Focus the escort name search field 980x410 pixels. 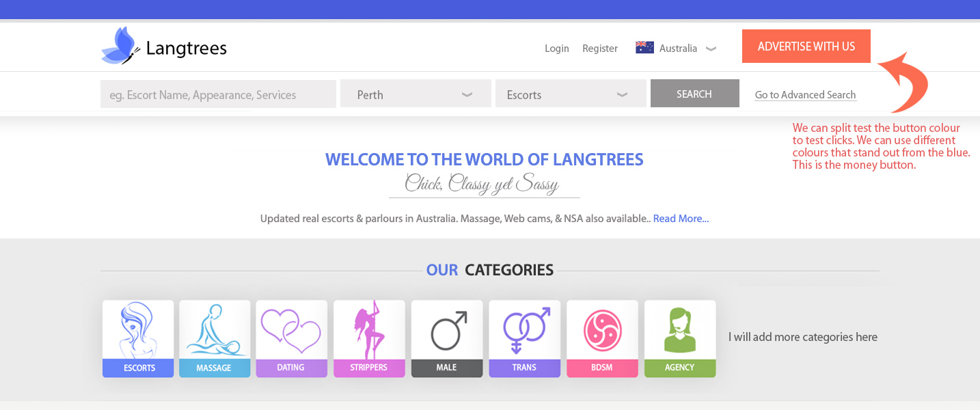[x=218, y=94]
